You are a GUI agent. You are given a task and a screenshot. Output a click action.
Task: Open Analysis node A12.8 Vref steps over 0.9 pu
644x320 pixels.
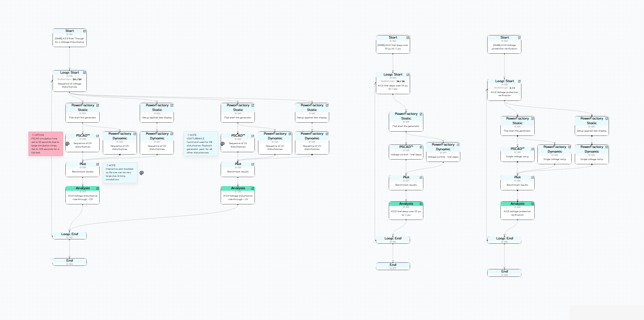(421, 204)
